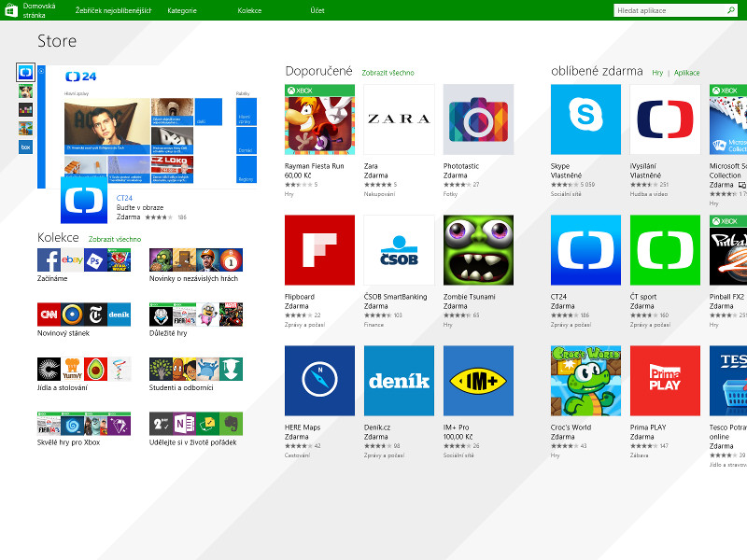This screenshot has width=747, height=560.
Task: Open the blue ČT24 tile in oblíbené zdarma
Action: click(586, 250)
